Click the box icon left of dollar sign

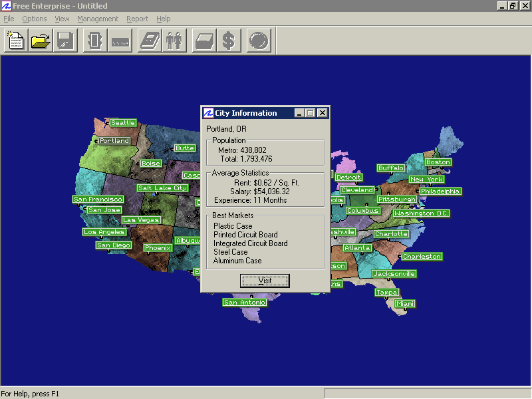point(203,41)
